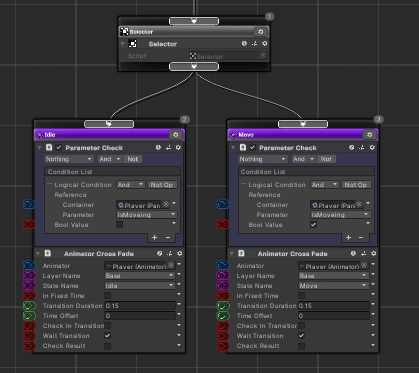419x373 pixels.
Task: Open Move node header gear settings
Action: pos(369,135)
